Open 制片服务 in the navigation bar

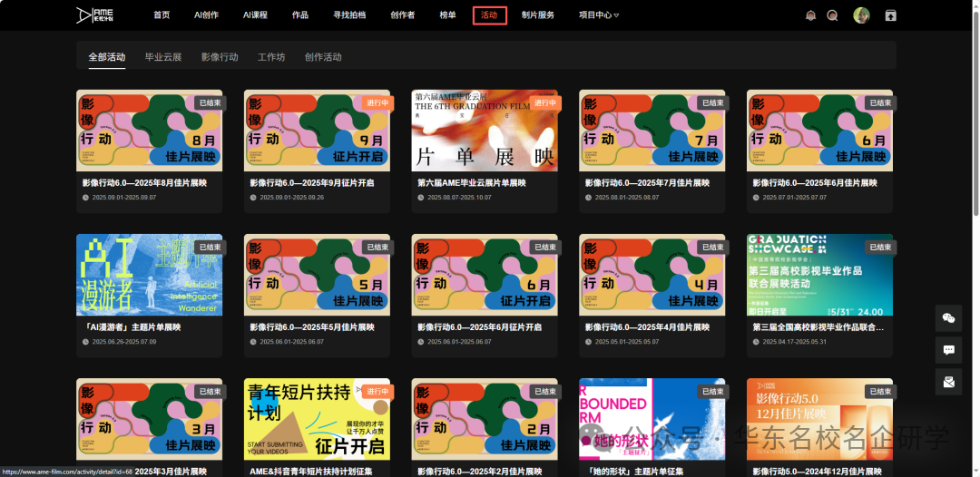[x=538, y=15]
